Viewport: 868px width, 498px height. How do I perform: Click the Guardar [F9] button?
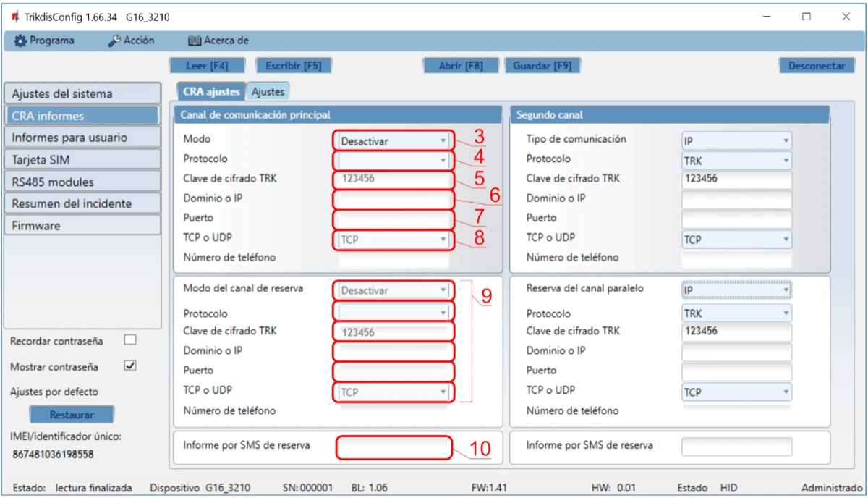[x=542, y=66]
